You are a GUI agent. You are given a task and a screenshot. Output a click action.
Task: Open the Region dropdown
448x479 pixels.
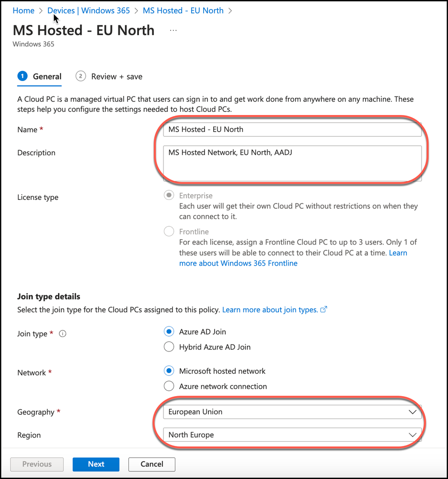[x=292, y=435]
